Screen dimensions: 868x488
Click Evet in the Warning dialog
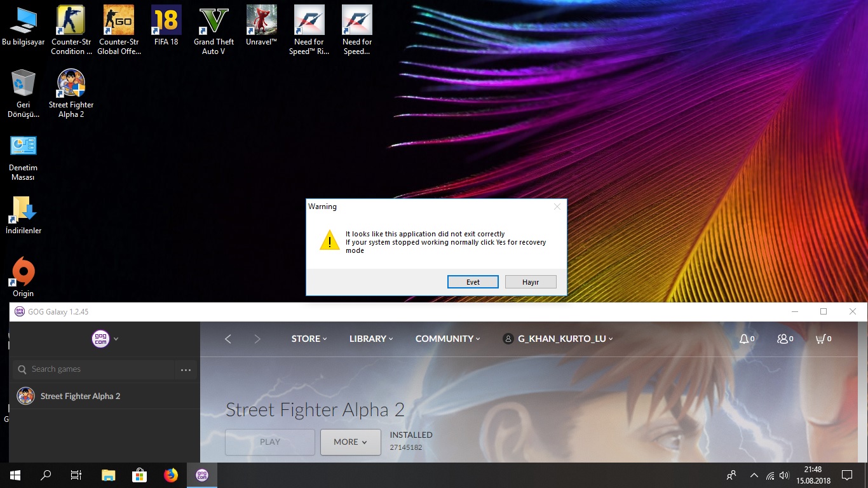pos(473,281)
